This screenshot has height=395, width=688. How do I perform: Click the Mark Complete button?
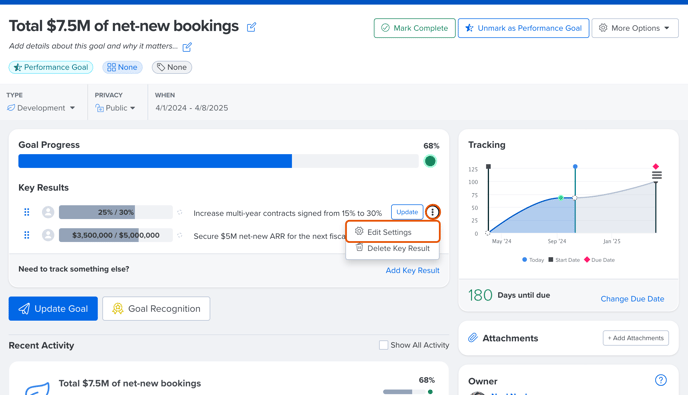[x=415, y=28]
